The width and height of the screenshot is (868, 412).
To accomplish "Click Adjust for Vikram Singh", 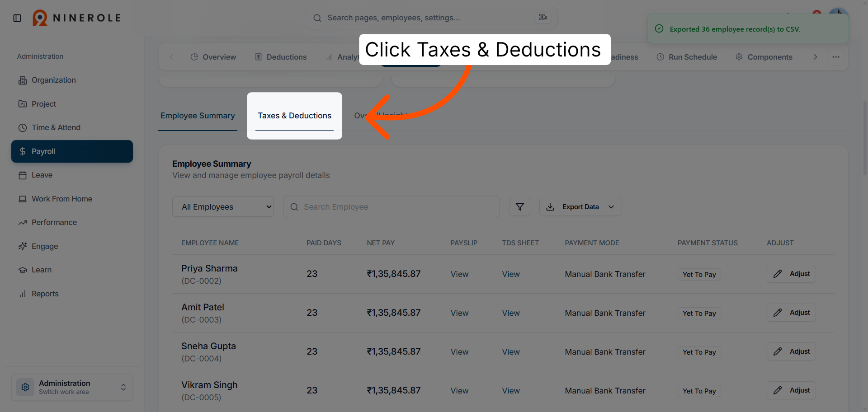I will pos(791,390).
